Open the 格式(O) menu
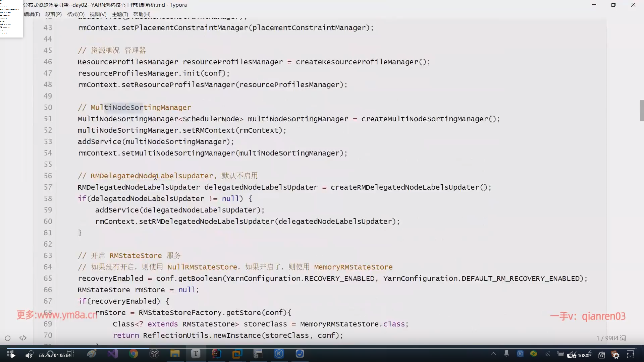The image size is (644, 362). [x=75, y=14]
